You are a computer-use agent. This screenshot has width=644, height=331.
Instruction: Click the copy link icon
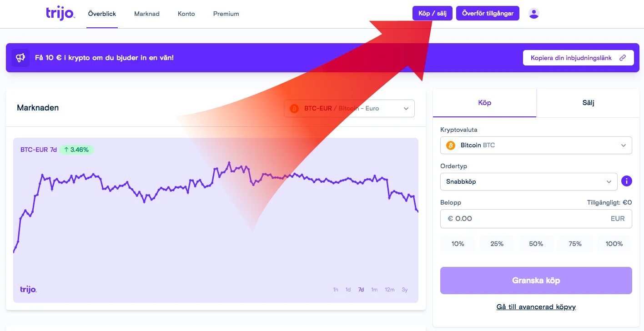tap(623, 58)
